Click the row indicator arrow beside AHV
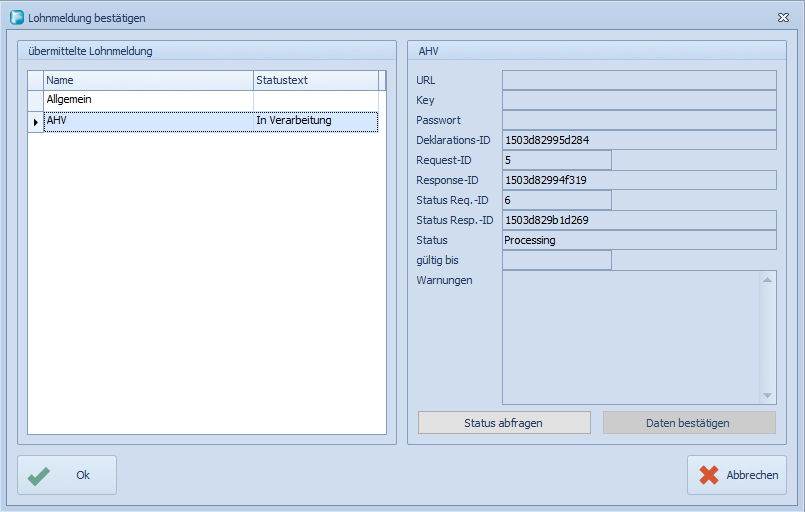 (35, 121)
